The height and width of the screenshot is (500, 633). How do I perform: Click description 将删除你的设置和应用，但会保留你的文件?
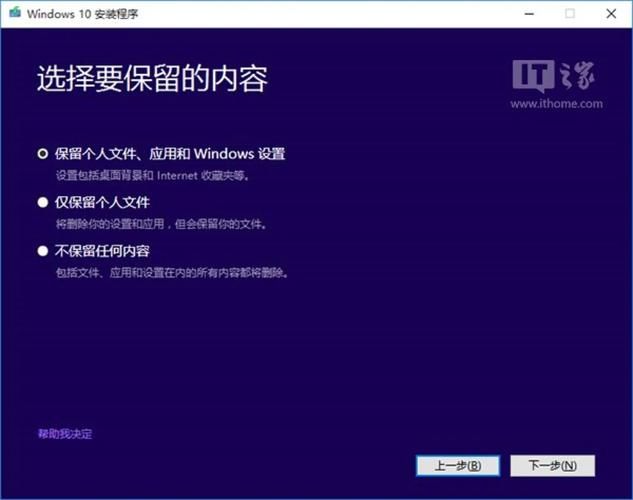[161, 224]
